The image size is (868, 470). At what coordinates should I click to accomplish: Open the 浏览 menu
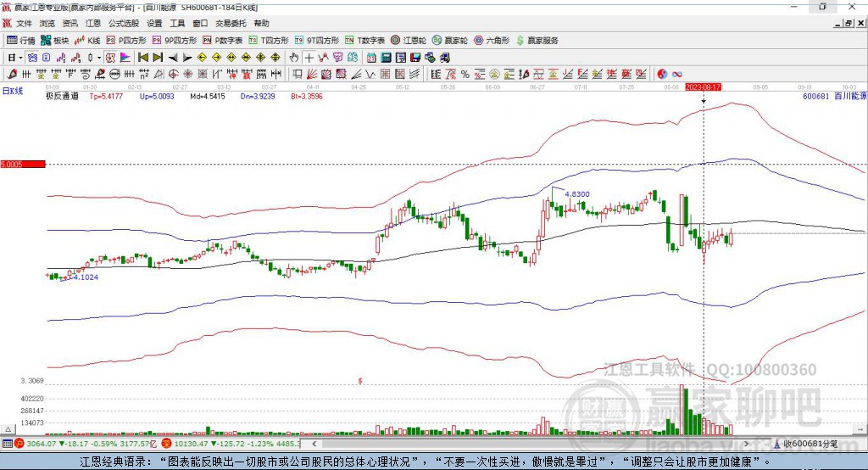47,23
